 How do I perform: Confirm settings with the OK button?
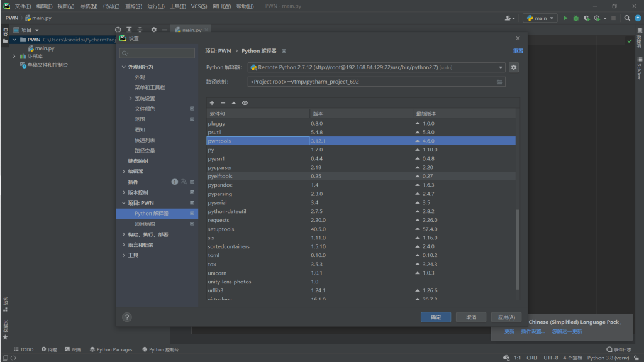pos(436,317)
